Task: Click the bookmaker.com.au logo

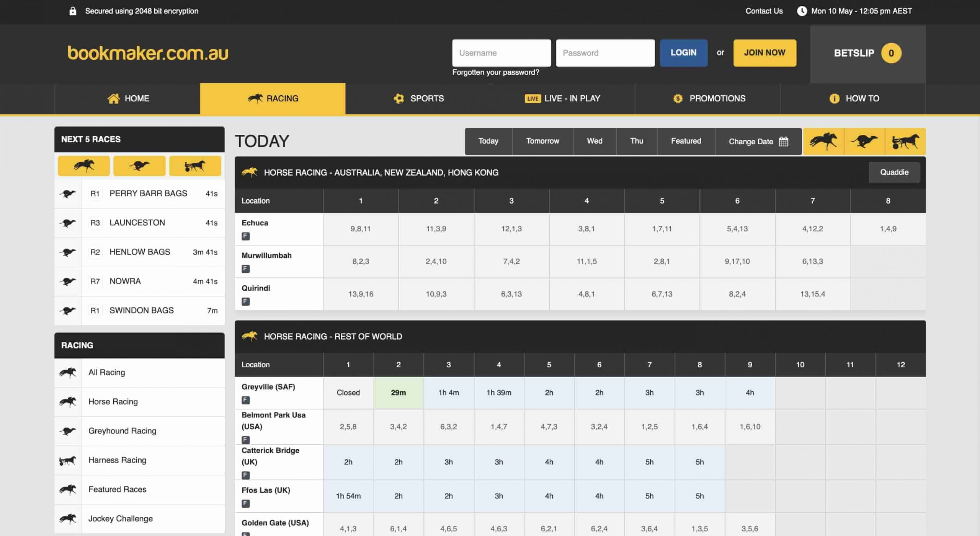Action: (148, 53)
